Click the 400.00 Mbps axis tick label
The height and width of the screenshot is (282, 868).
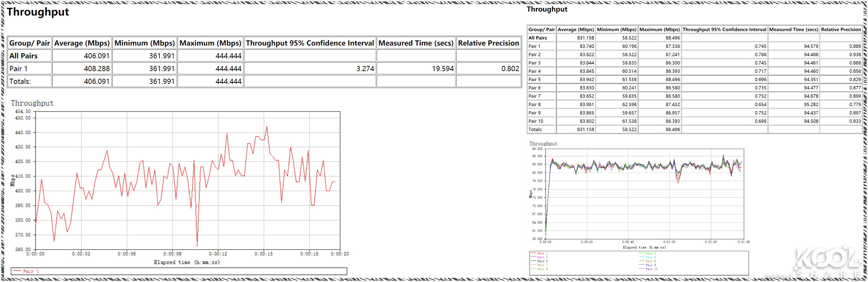point(23,191)
